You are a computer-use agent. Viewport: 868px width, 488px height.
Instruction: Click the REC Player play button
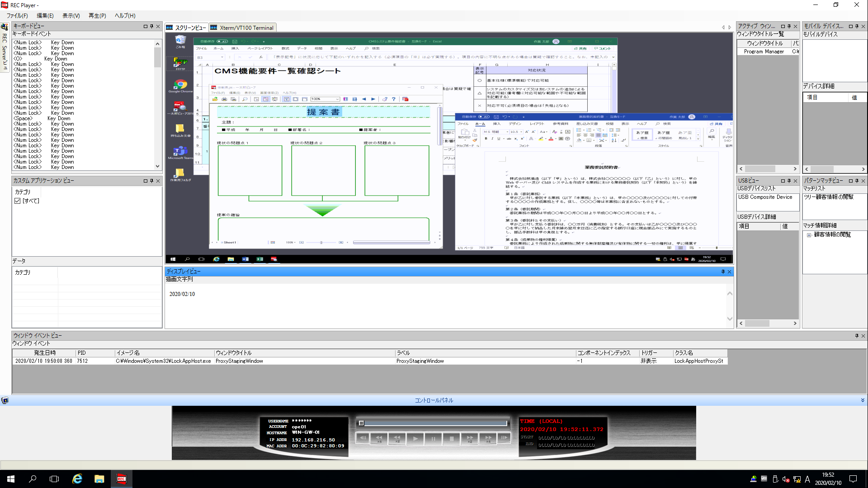click(415, 439)
